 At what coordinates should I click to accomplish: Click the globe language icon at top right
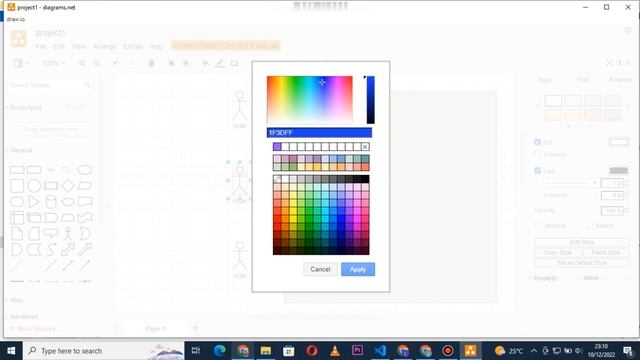[x=628, y=31]
